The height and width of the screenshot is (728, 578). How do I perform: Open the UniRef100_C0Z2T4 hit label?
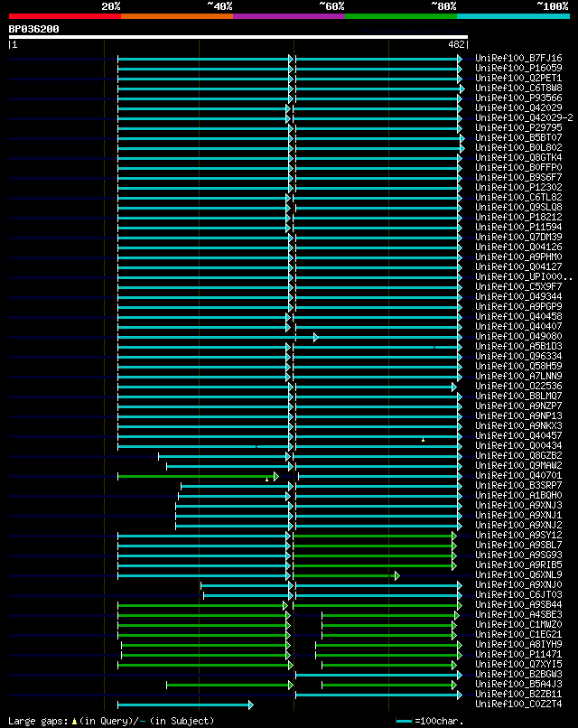[x=518, y=704]
